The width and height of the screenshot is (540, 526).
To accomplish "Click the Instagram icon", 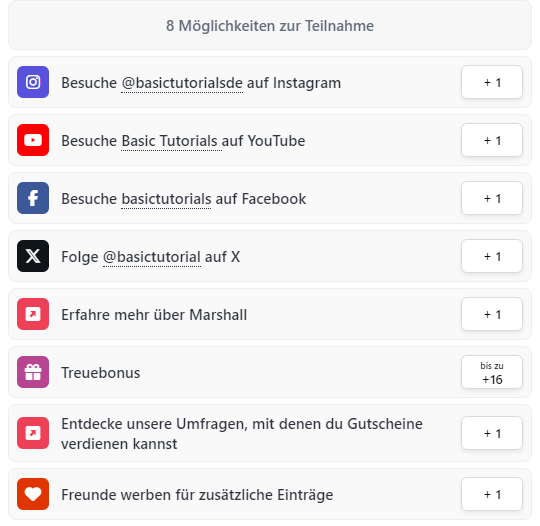I will pos(33,82).
